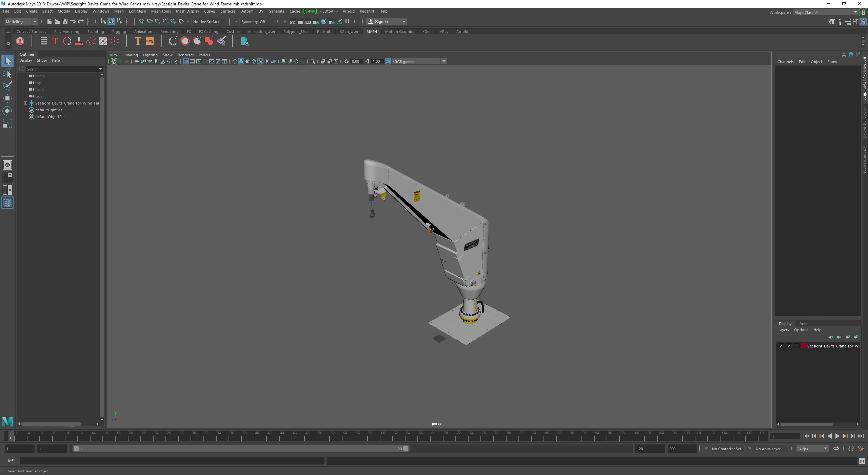Activate the Lasso Select tool
868x475 pixels.
[7, 73]
